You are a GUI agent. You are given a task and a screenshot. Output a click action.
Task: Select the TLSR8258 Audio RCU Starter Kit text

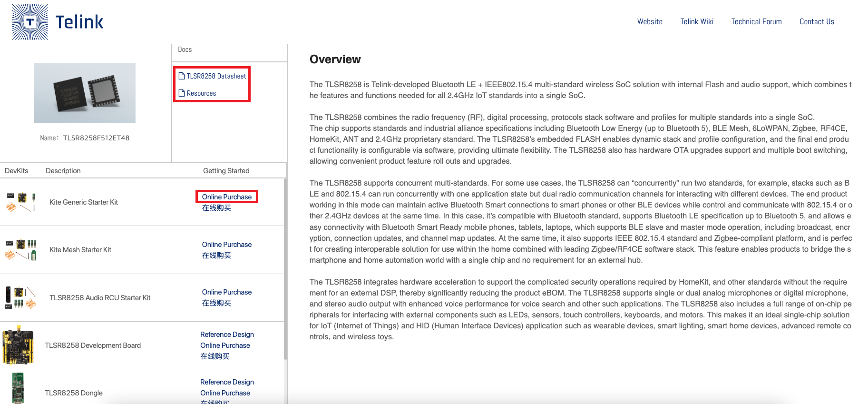click(x=100, y=298)
